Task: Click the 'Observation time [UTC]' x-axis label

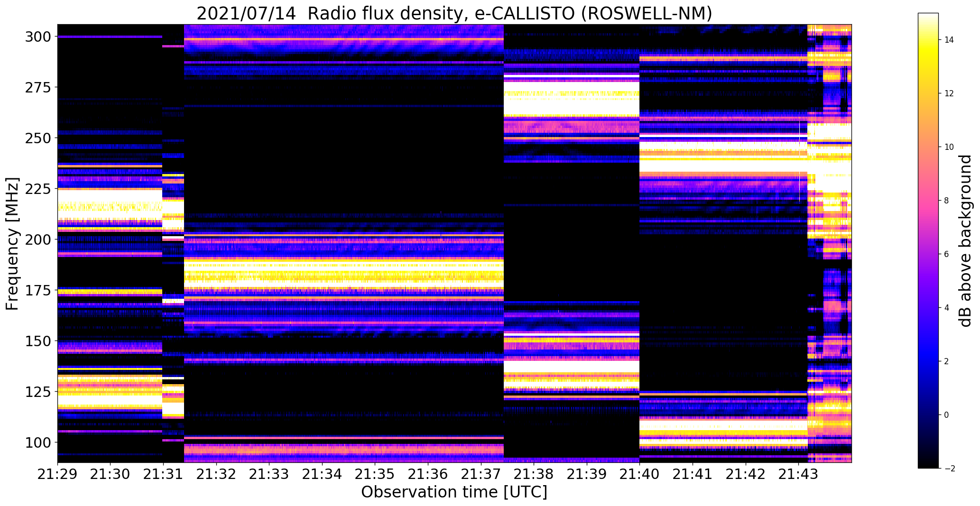Action: pyautogui.click(x=454, y=492)
